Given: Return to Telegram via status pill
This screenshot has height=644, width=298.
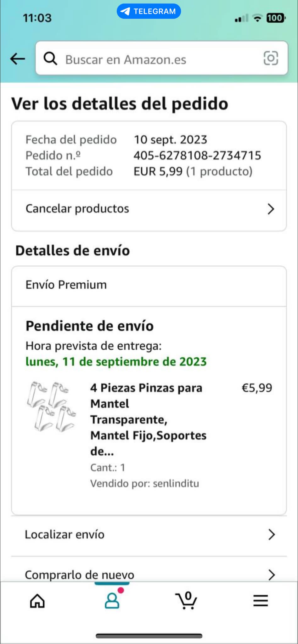Looking at the screenshot, I should [x=149, y=11].
